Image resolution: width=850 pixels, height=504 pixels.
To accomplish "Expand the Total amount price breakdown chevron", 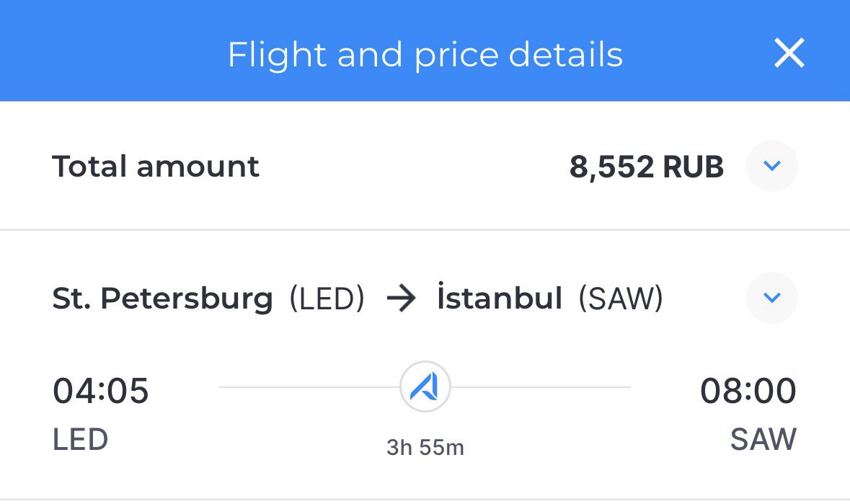I will (x=772, y=166).
